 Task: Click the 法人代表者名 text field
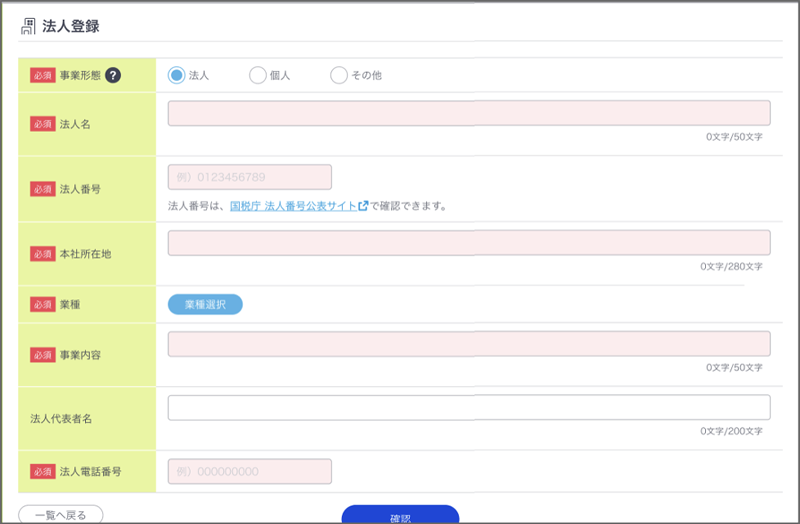pos(469,408)
